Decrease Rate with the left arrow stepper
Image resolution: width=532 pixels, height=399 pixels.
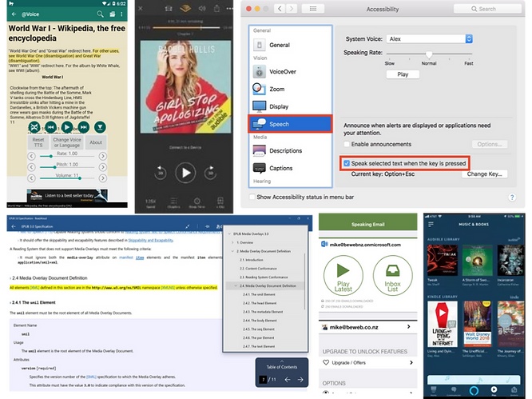click(31, 156)
